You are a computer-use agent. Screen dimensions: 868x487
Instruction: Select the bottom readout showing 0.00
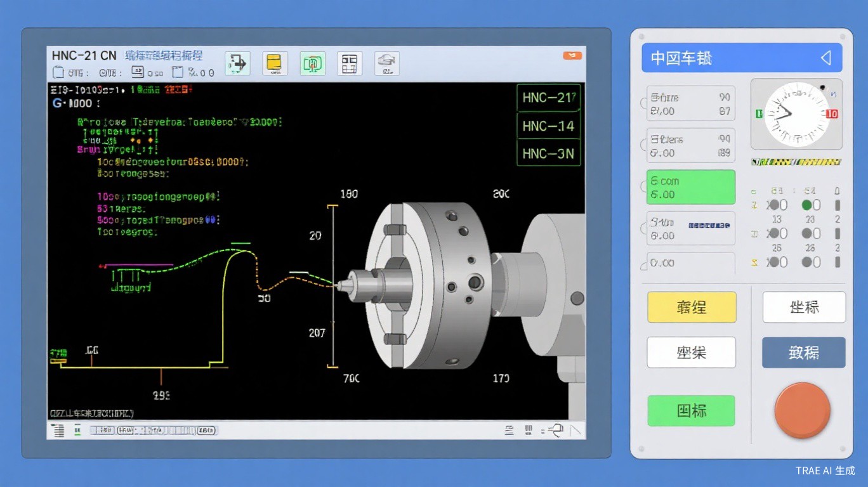[691, 263]
